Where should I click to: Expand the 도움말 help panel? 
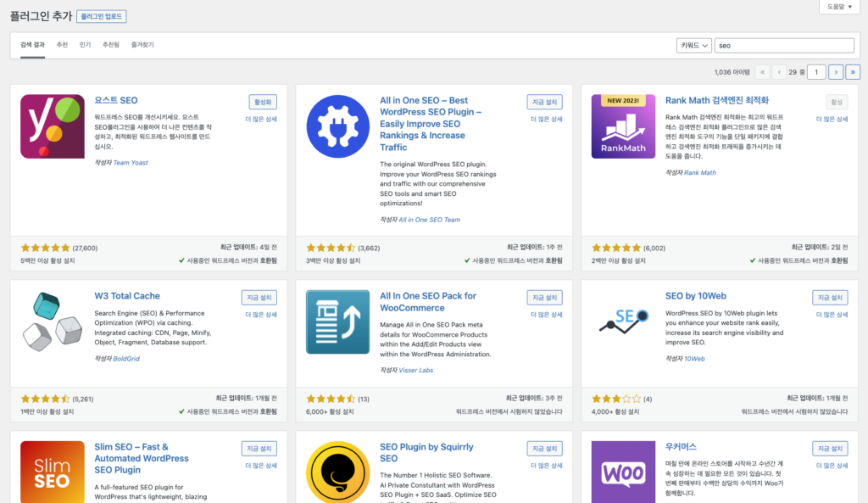pyautogui.click(x=839, y=7)
